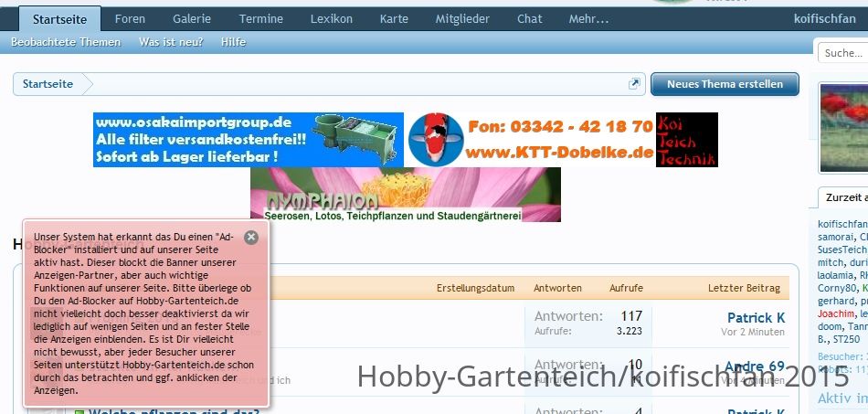Open the koifischfan account menu
Screen dimensions: 868x414
[825, 19]
